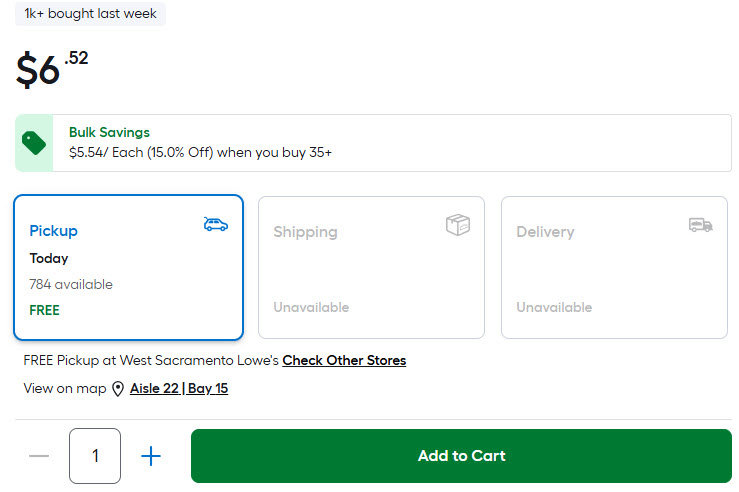Click the $6.52 price
The height and width of the screenshot is (492, 739).
point(52,68)
